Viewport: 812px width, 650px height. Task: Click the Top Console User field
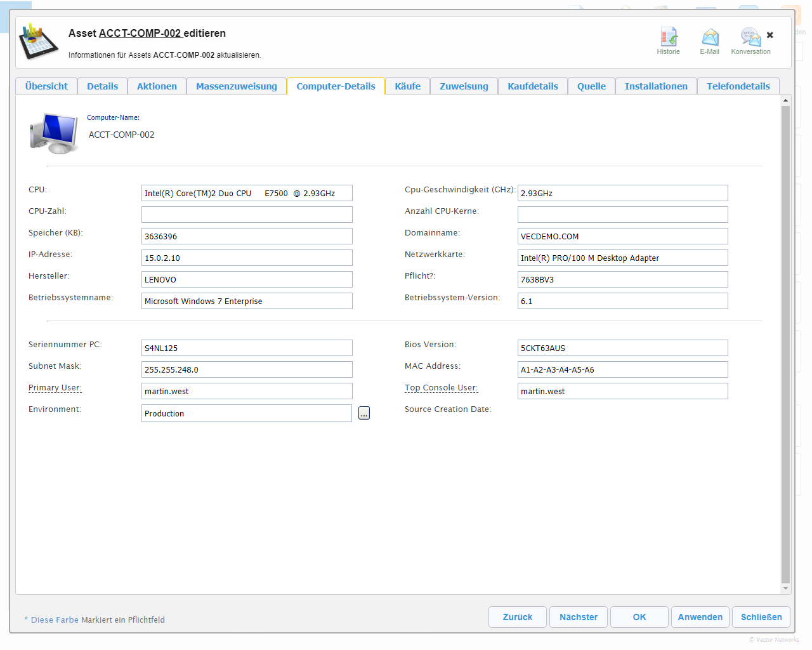(x=623, y=391)
